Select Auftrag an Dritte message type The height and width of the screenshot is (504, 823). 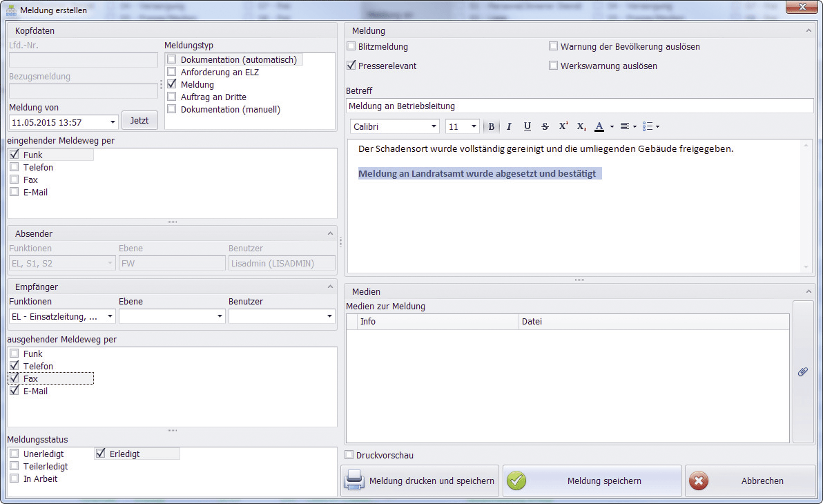coord(172,97)
